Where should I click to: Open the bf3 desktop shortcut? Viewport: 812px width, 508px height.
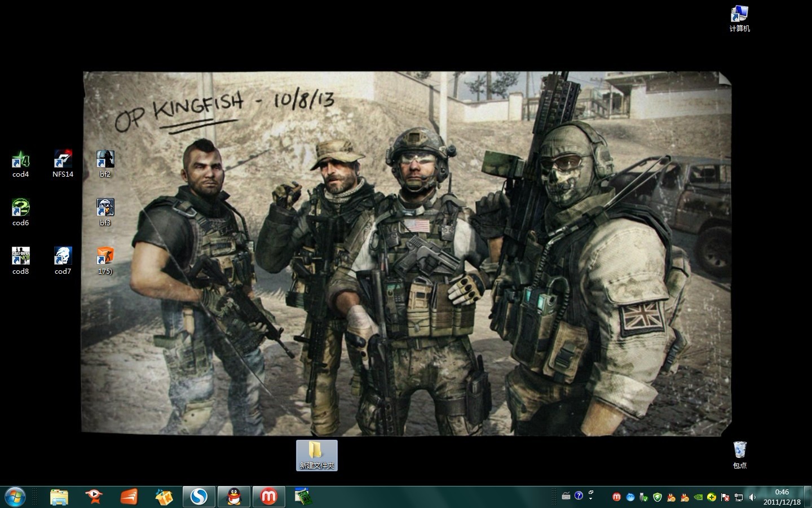pyautogui.click(x=105, y=213)
